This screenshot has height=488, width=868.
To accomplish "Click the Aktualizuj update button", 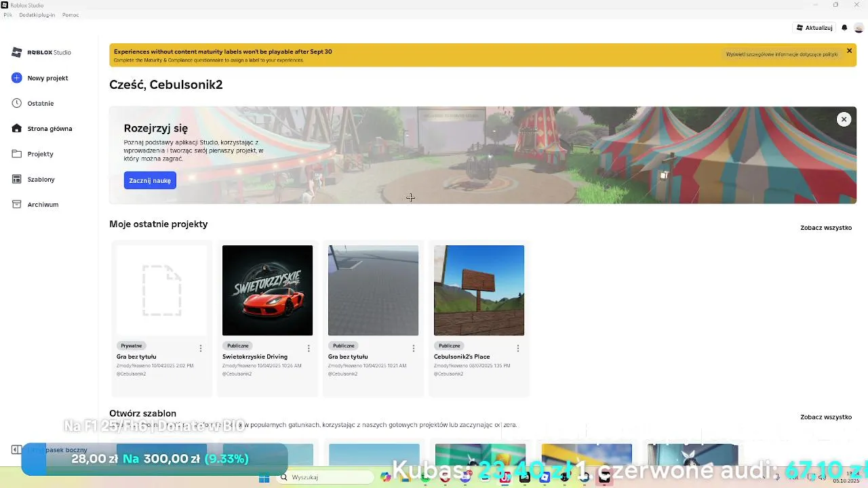I will 814,28.
